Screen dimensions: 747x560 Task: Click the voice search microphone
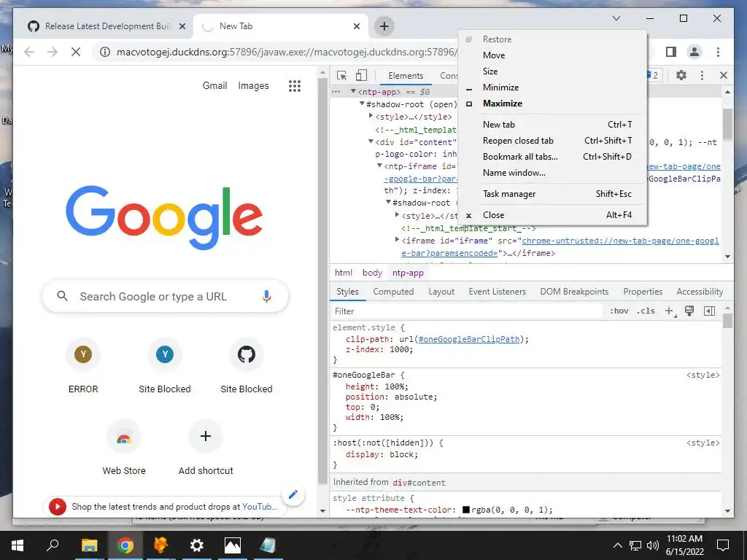(x=266, y=296)
